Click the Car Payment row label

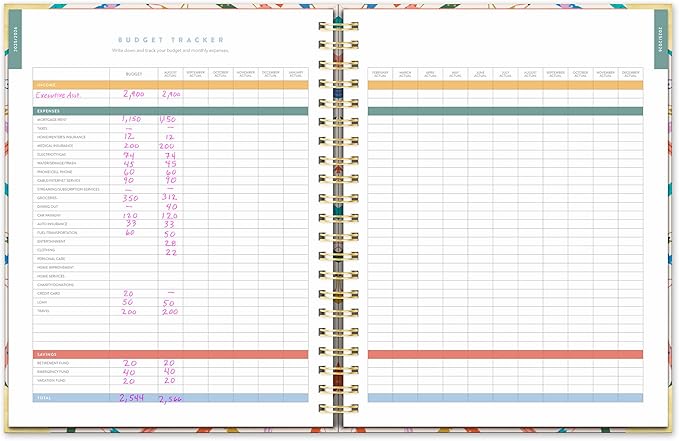click(49, 215)
